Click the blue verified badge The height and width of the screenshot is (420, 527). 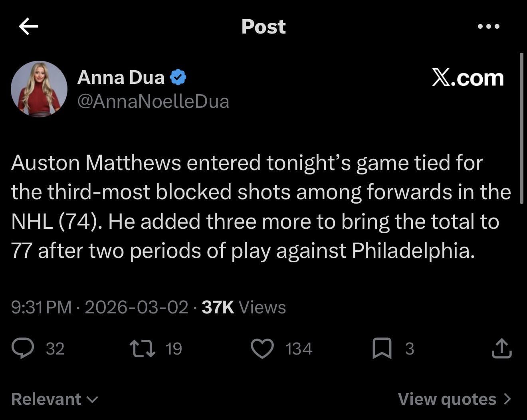[x=178, y=77]
